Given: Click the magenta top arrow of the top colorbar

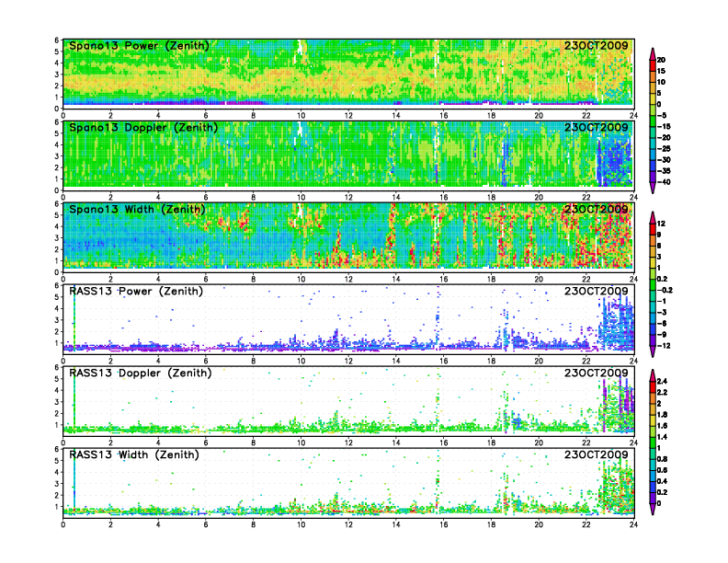Looking at the screenshot, I should coord(653,53).
